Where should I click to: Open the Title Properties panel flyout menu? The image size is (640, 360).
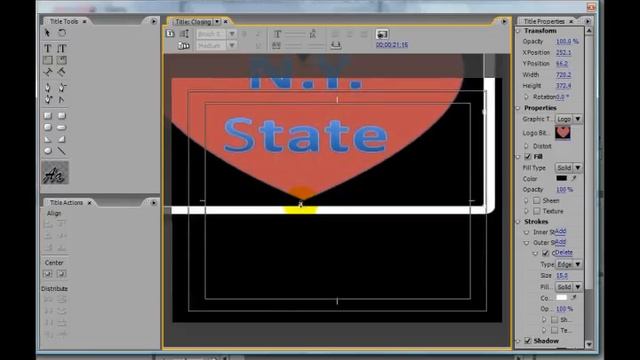[588, 21]
